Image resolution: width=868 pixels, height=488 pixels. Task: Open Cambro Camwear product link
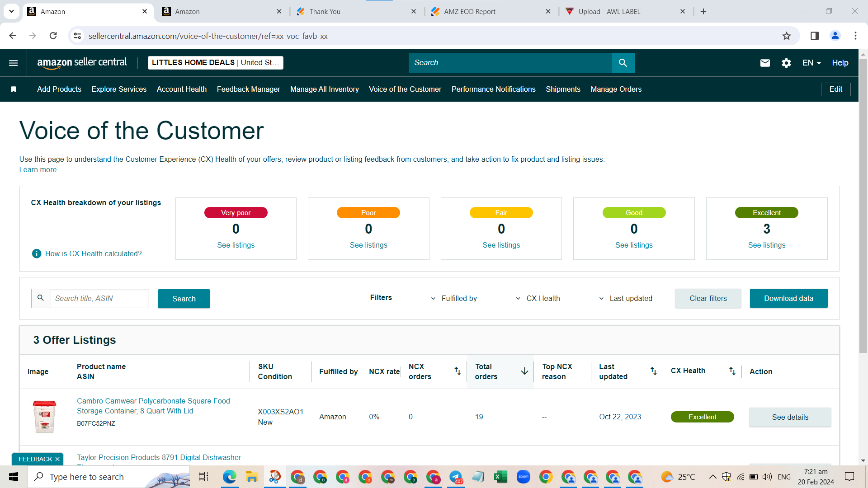coord(153,406)
